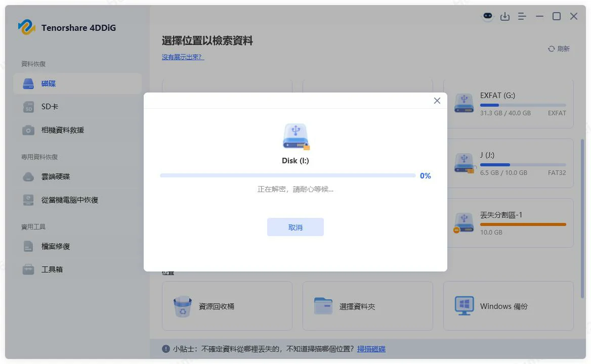Click the orange 丟失分割區-1 capacity bar
The height and width of the screenshot is (364, 591).
click(523, 224)
